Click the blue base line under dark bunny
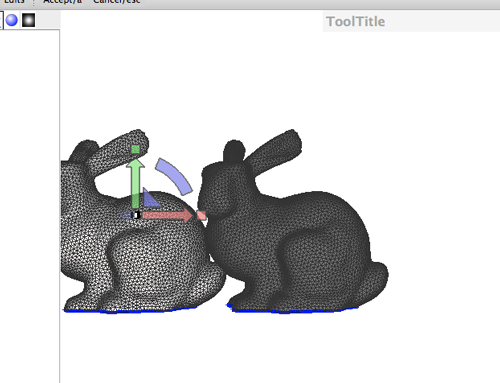This screenshot has width=500, height=383. pos(293,310)
